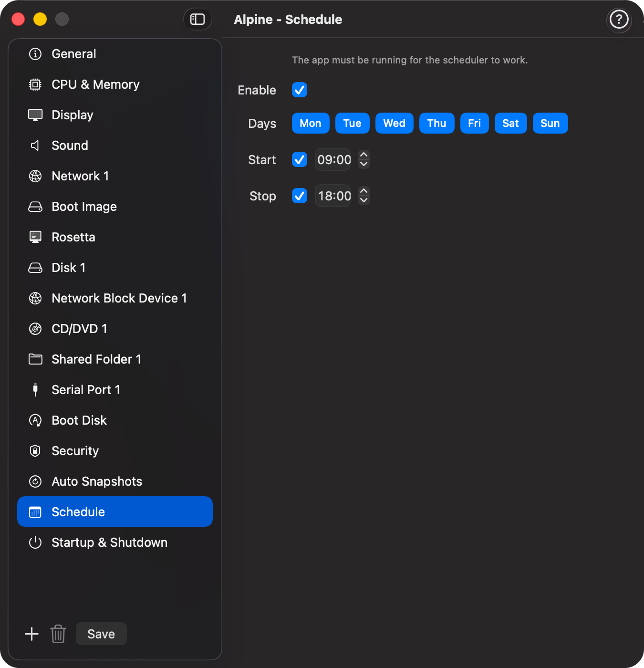Delete selected item with trash icon
644x668 pixels.
[58, 634]
